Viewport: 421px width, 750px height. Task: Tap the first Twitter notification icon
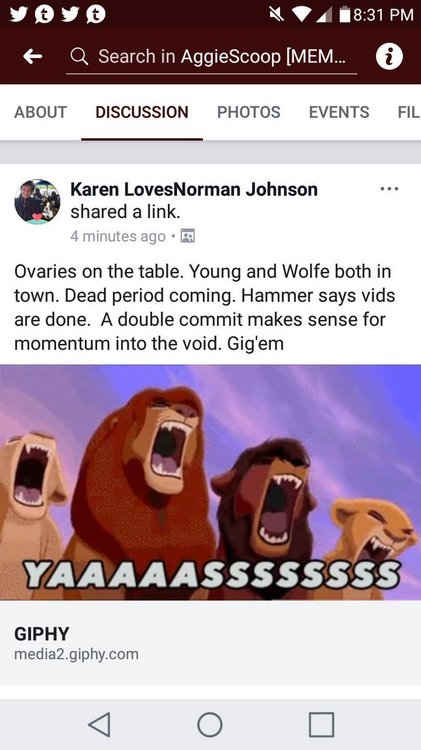(19, 14)
